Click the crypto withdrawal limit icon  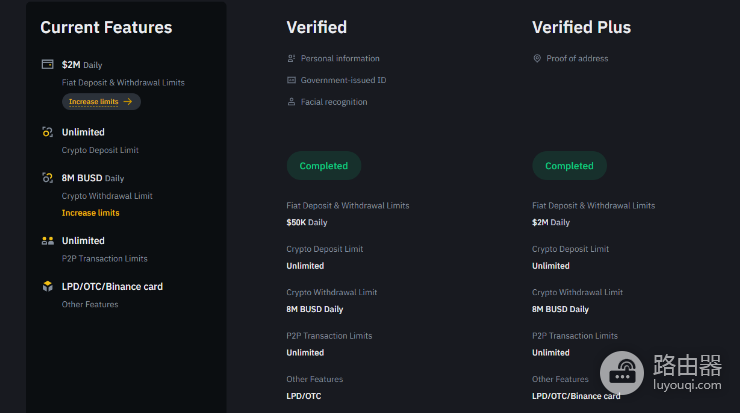[x=47, y=178]
